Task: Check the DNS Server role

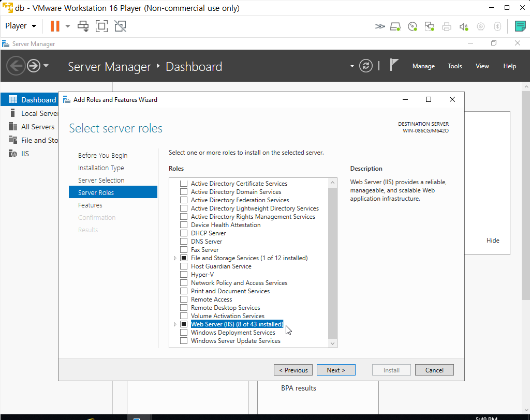Action: coord(184,242)
